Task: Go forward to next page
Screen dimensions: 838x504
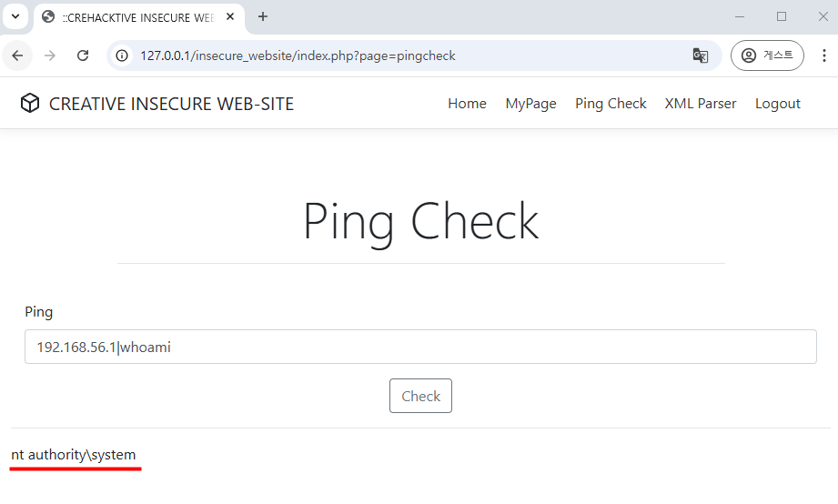Action: click(50, 55)
